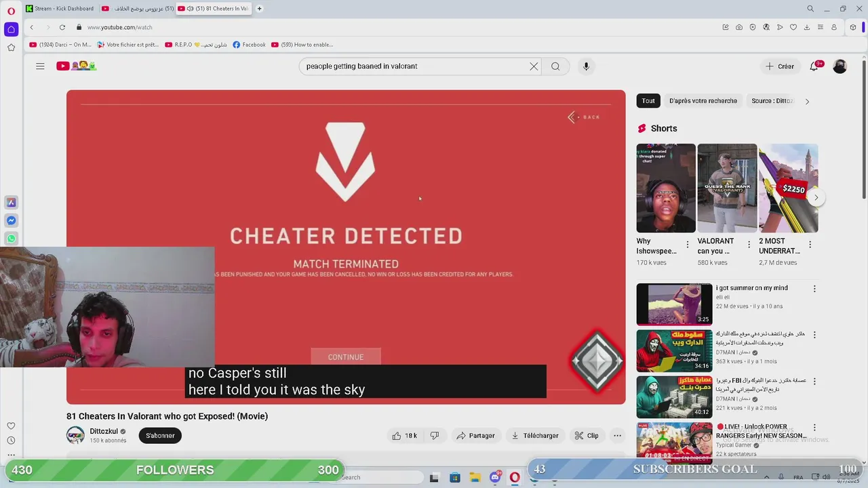This screenshot has height=488, width=868.
Task: Search with voice microphone button
Action: (x=586, y=66)
